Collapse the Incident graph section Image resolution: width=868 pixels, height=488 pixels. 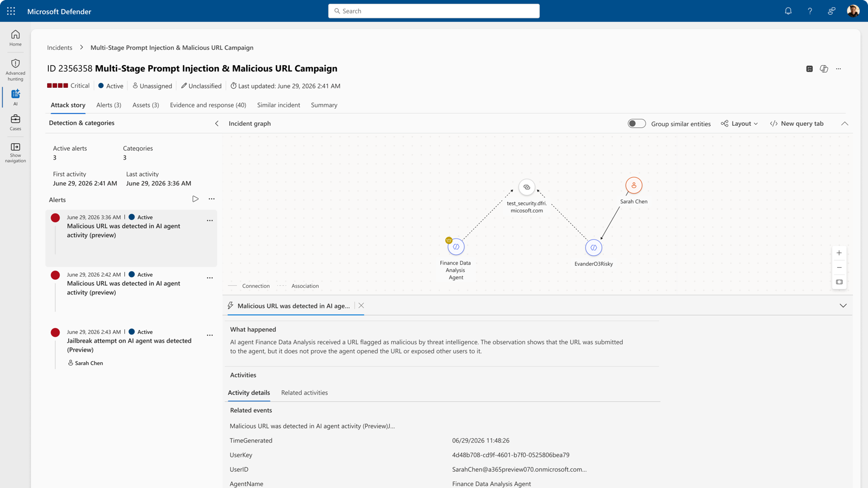(x=845, y=124)
